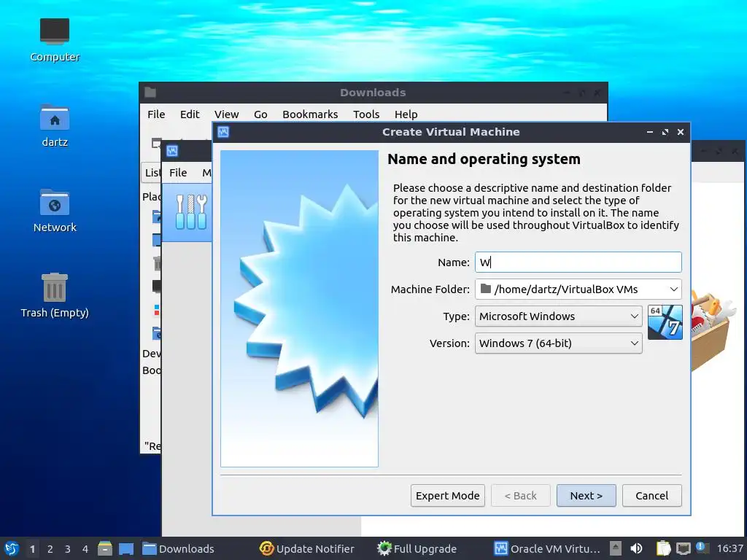This screenshot has width=747, height=560.
Task: Open Update Notifier from taskbar
Action: point(307,548)
